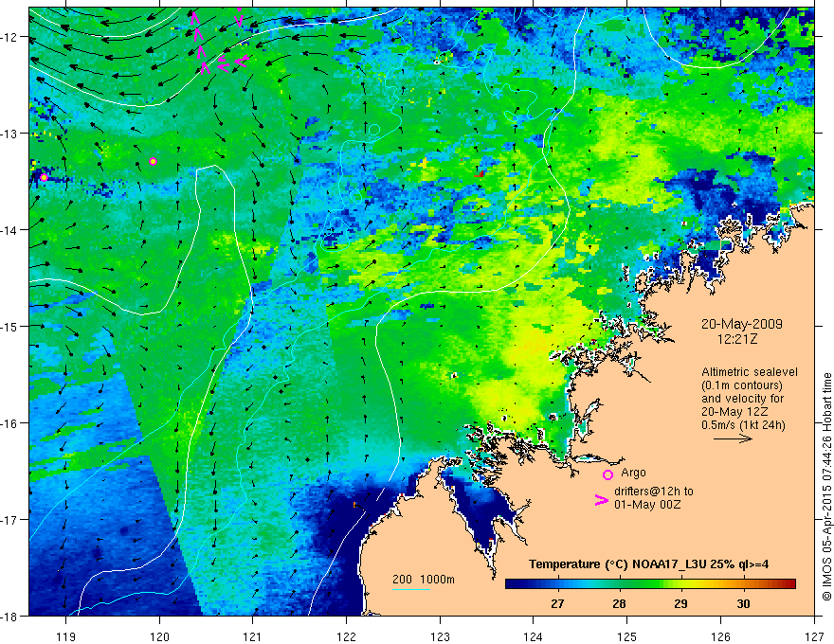
Task: Click the '0.5m/s (1kt 24h)' scale text
Action: (x=743, y=425)
